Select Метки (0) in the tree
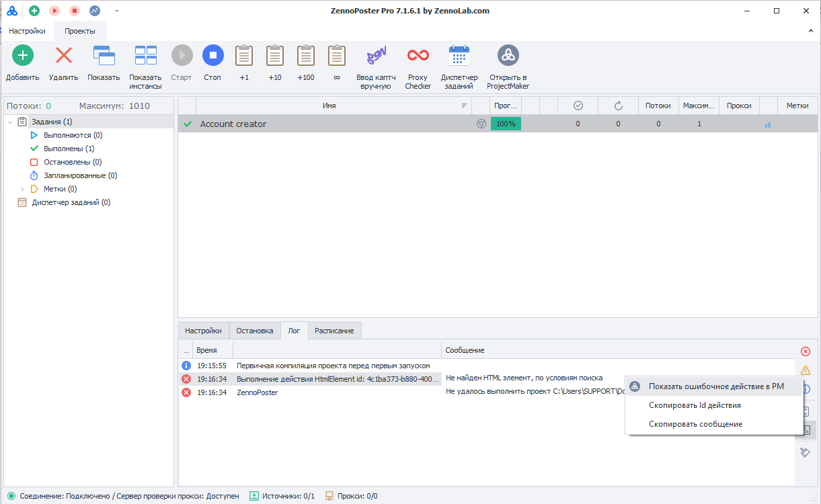This screenshot has height=504, width=821. click(x=60, y=189)
